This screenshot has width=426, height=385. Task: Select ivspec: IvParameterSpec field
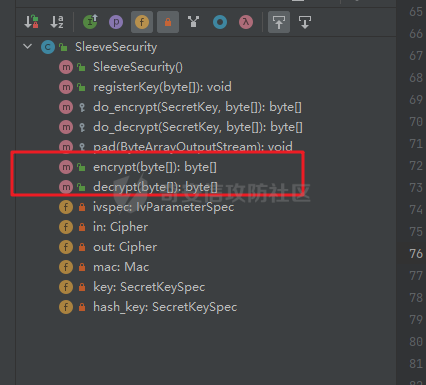[163, 207]
